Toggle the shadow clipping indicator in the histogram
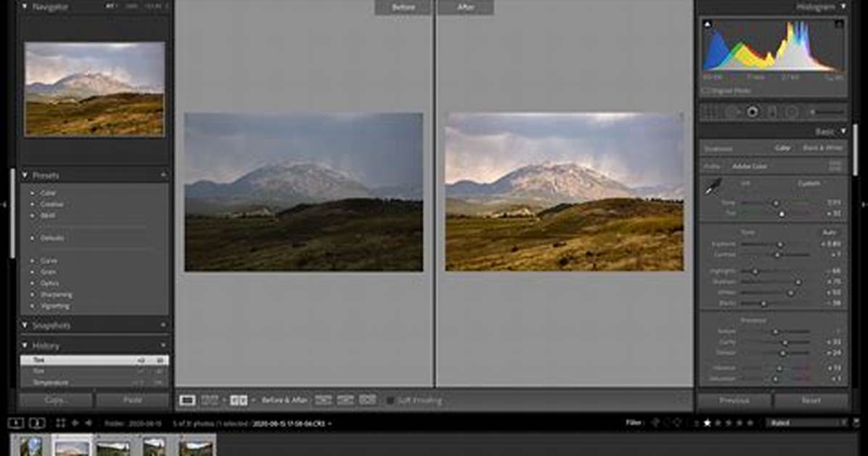Viewport: 868px width, 456px height. pyautogui.click(x=708, y=25)
